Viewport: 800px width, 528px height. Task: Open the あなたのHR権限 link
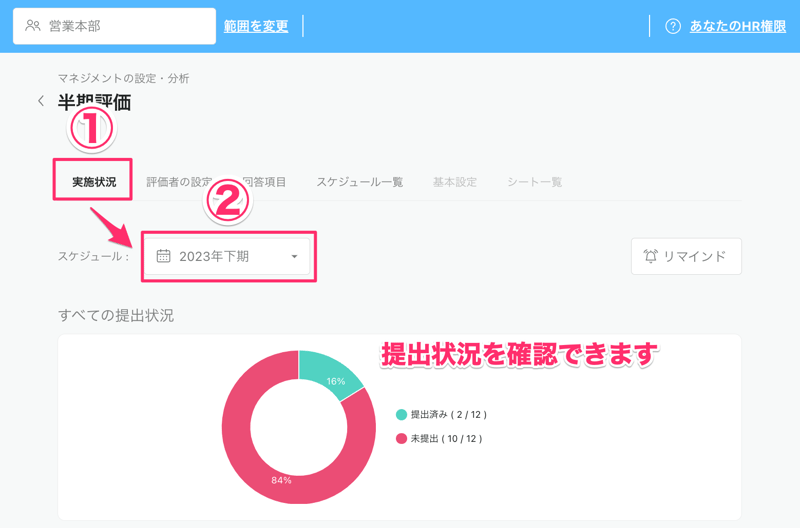(x=738, y=26)
